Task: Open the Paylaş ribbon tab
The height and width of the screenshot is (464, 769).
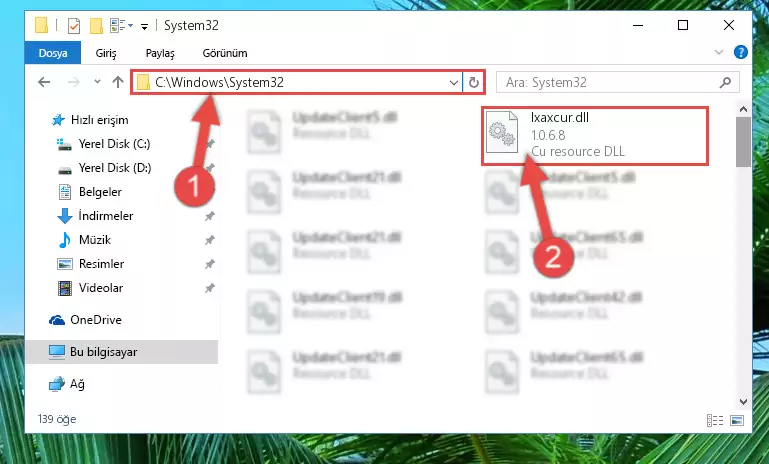Action: coord(160,53)
